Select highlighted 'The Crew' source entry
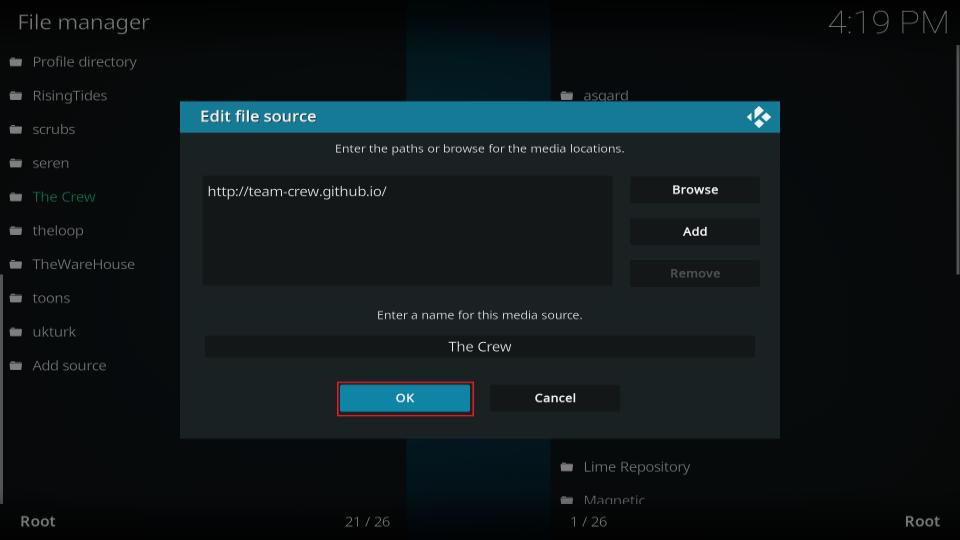This screenshot has width=960, height=540. (x=64, y=197)
